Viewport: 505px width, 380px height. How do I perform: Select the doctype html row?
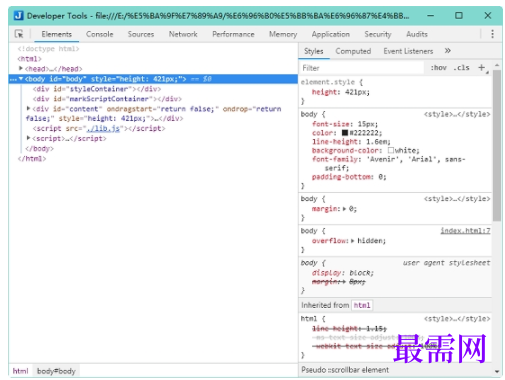(48, 49)
